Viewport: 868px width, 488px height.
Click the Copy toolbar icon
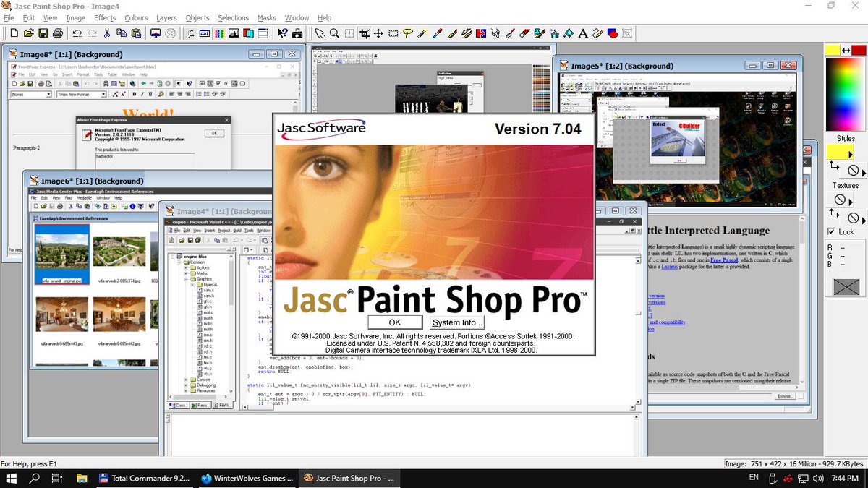pyautogui.click(x=122, y=33)
